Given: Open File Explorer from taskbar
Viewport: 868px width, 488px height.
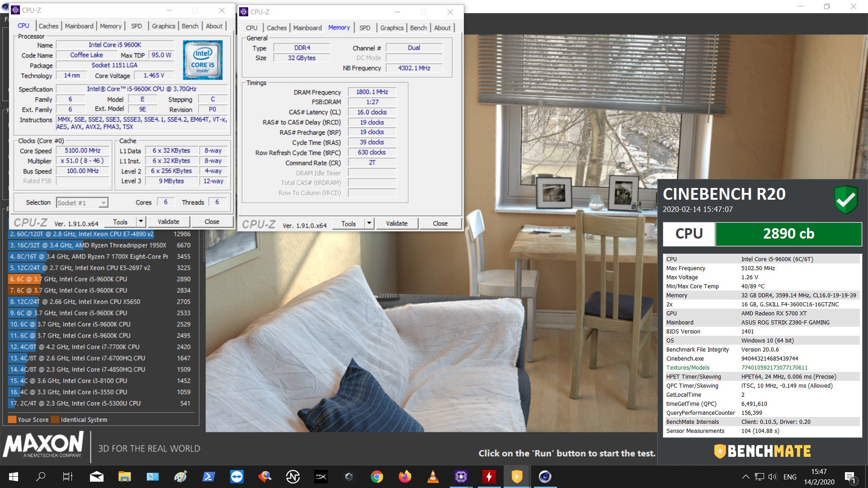Looking at the screenshot, I should pyautogui.click(x=124, y=477).
